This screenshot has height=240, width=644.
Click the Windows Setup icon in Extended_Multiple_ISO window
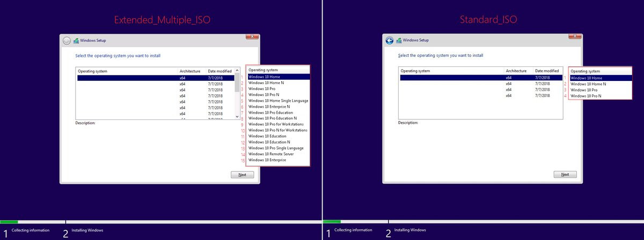coord(76,40)
